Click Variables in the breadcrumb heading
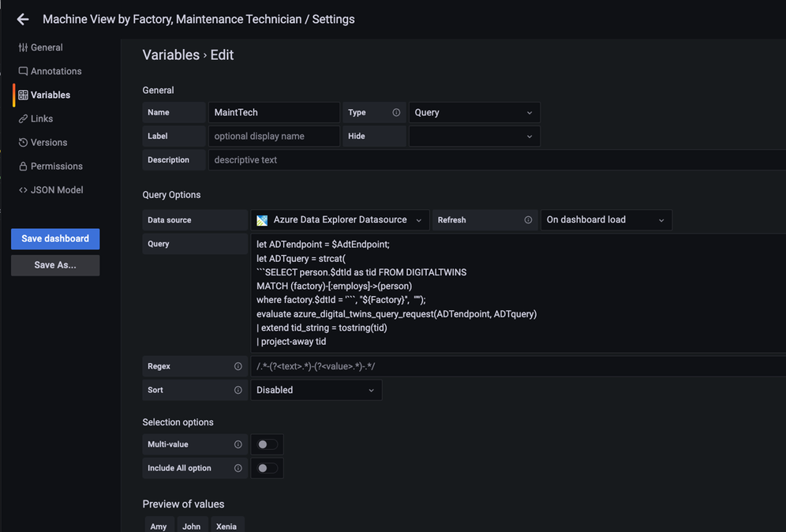786x532 pixels. tap(171, 54)
